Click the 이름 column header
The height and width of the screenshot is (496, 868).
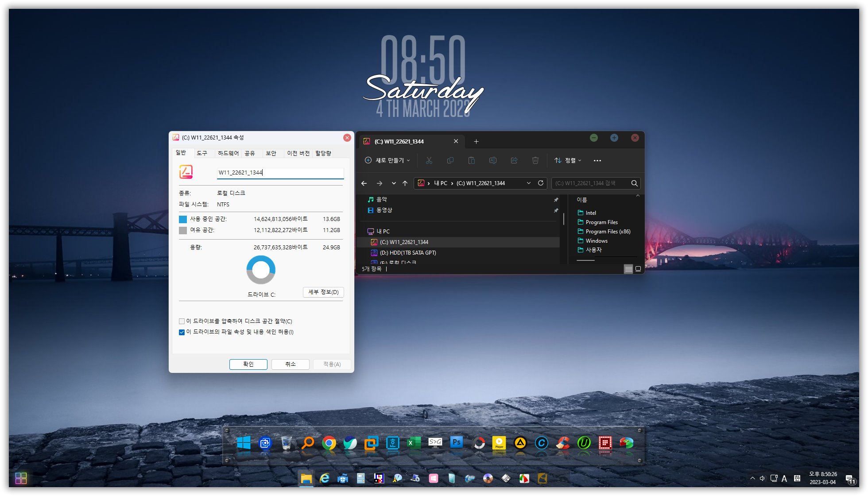point(581,200)
